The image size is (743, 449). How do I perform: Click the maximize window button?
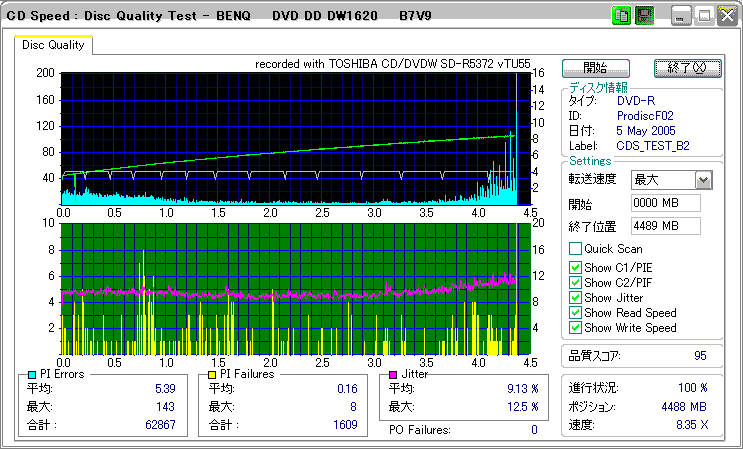tap(703, 15)
